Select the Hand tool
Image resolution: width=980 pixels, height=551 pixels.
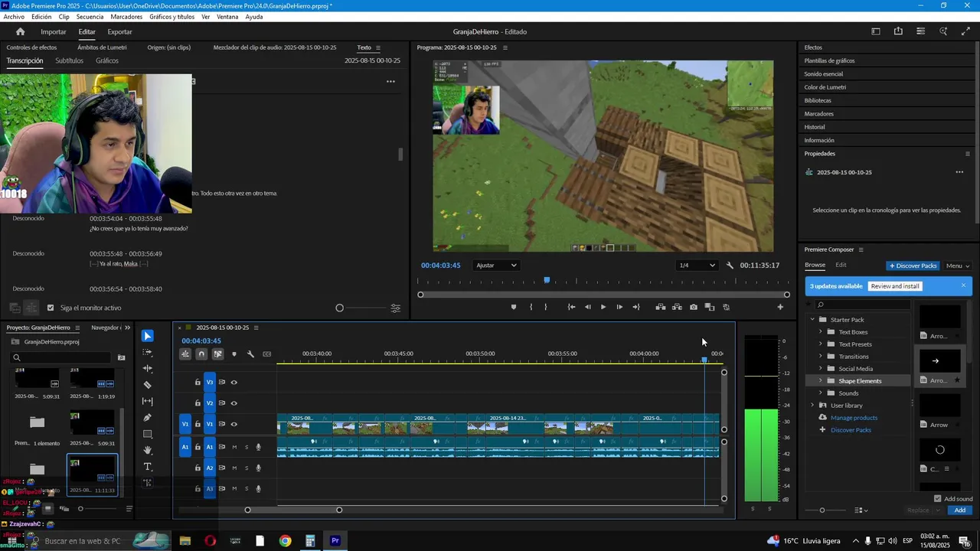[148, 450]
